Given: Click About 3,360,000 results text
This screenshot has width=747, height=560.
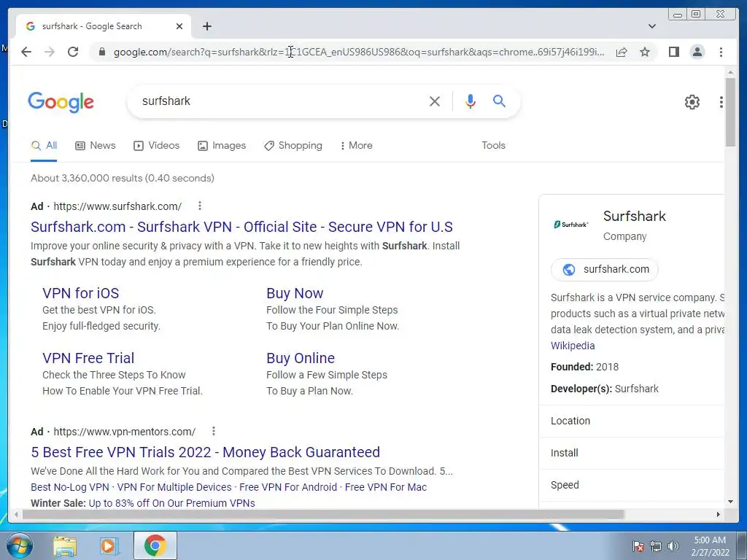Looking at the screenshot, I should [x=123, y=178].
